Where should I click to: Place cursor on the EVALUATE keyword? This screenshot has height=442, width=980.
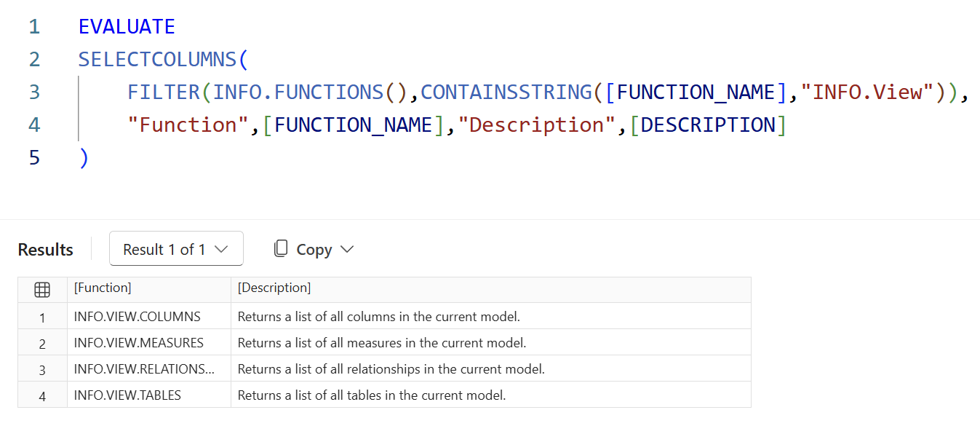(127, 27)
